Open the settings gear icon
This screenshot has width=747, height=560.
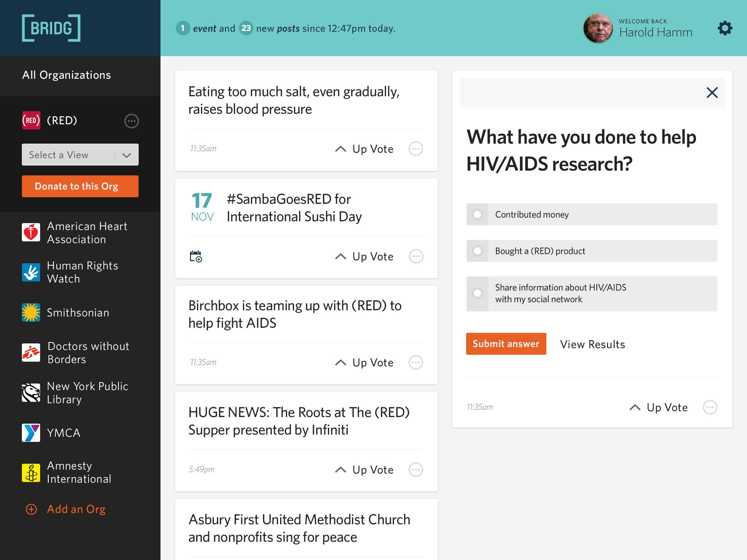tap(725, 28)
